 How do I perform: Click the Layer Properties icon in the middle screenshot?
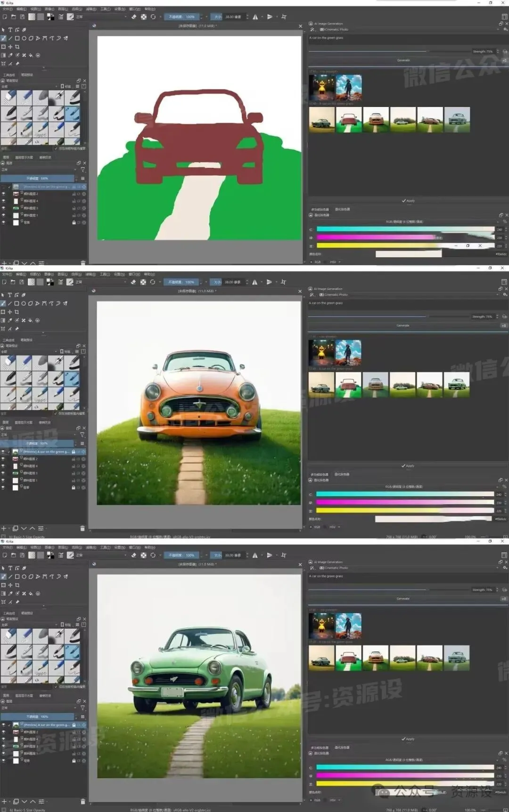(x=41, y=528)
